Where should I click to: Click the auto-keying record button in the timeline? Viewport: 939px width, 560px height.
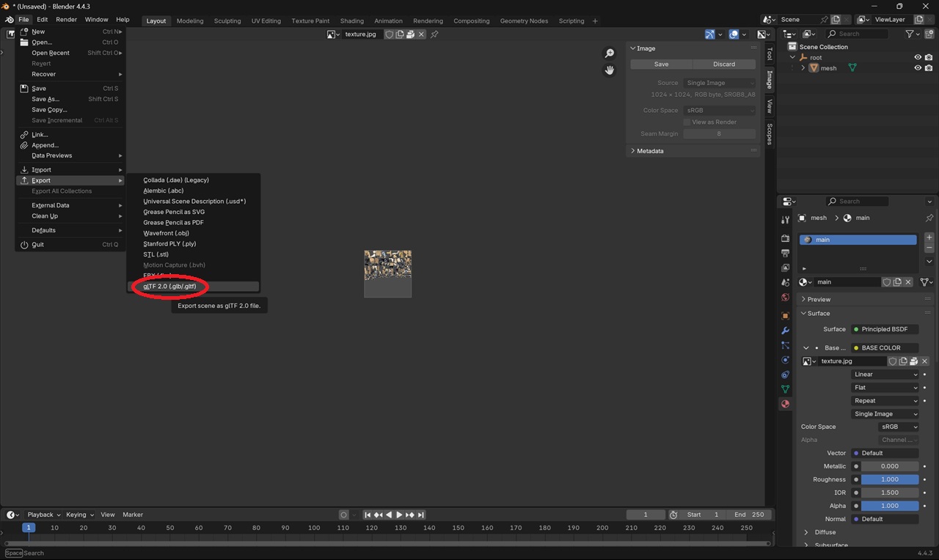point(343,515)
